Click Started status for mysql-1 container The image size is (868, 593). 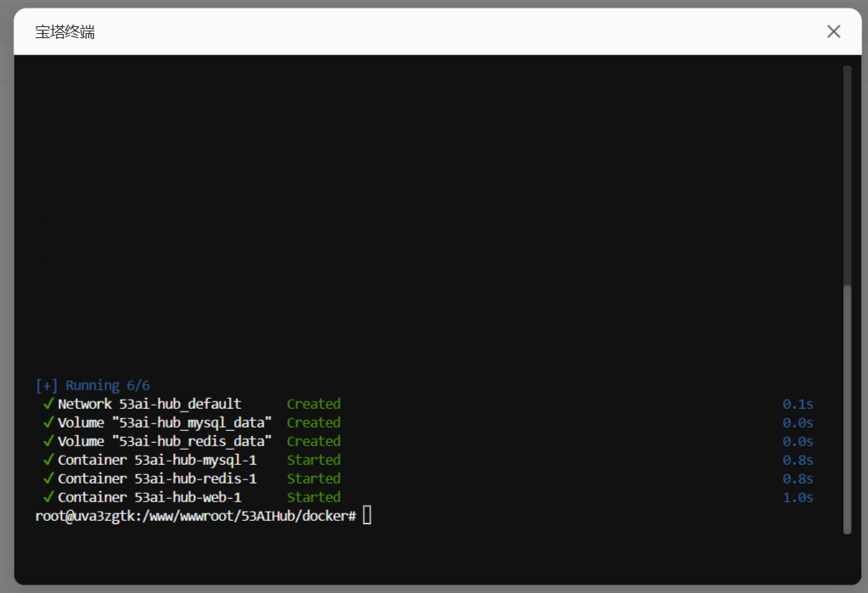[314, 460]
